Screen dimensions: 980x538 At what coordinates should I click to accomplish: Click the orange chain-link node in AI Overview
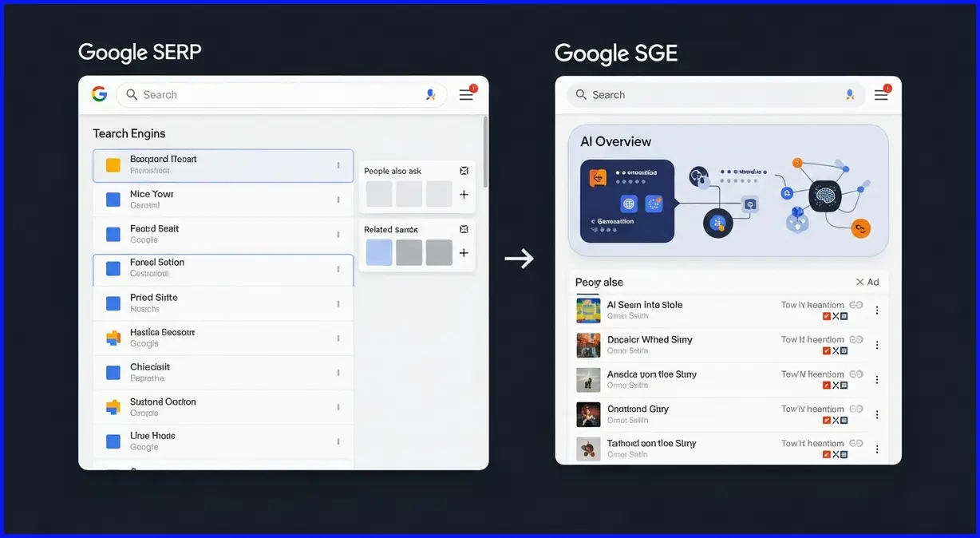859,228
